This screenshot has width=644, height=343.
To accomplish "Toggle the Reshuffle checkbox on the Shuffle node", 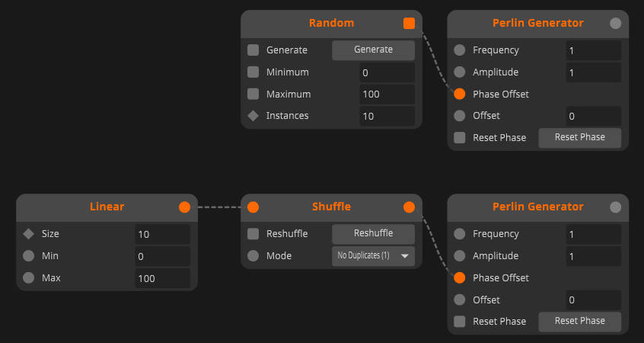I will coord(253,233).
